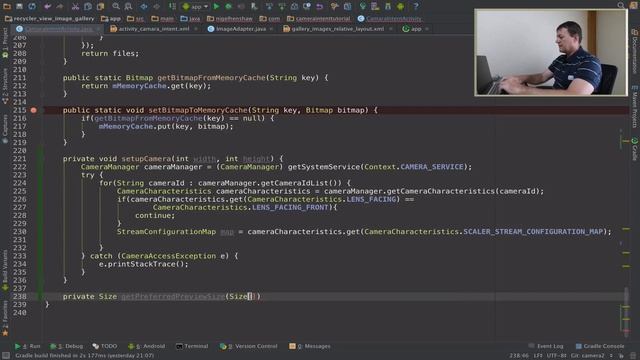
Task: Navigate back using the left arrow icon
Action: pyautogui.click(x=144, y=6)
